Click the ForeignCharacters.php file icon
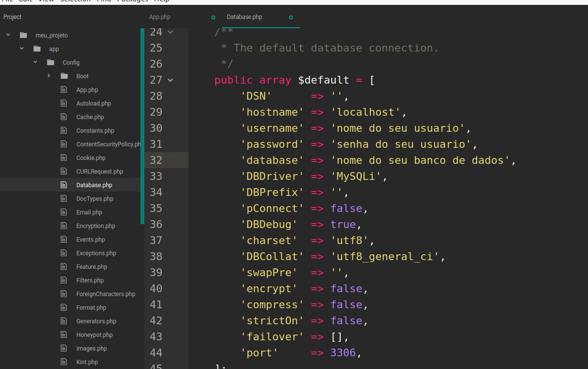Viewport: 588px width, 369px height. point(64,294)
